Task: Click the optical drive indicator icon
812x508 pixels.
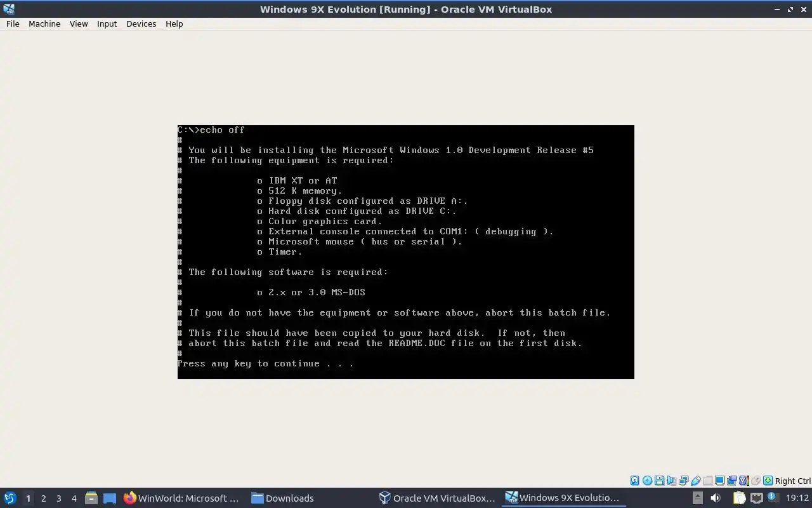Action: coord(647,481)
